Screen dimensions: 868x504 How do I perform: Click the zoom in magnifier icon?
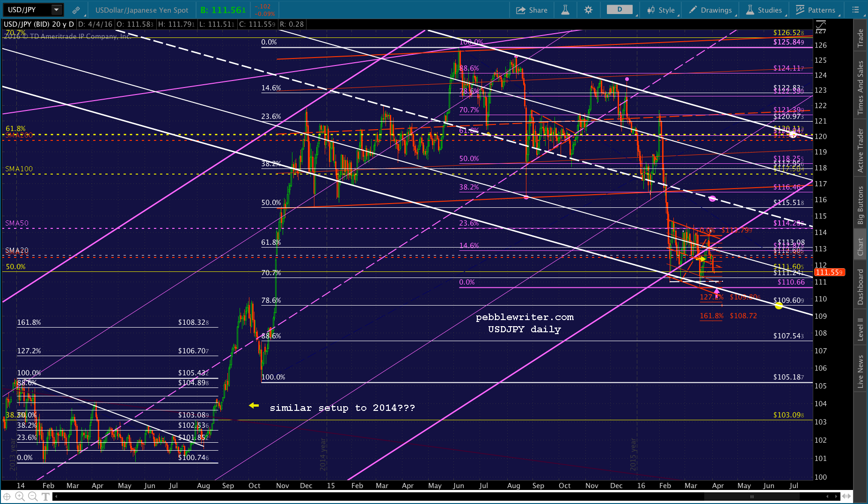pyautogui.click(x=20, y=497)
